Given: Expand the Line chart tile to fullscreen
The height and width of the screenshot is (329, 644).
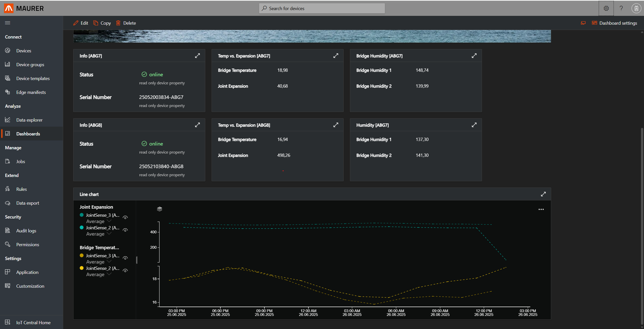Looking at the screenshot, I should coord(543,194).
